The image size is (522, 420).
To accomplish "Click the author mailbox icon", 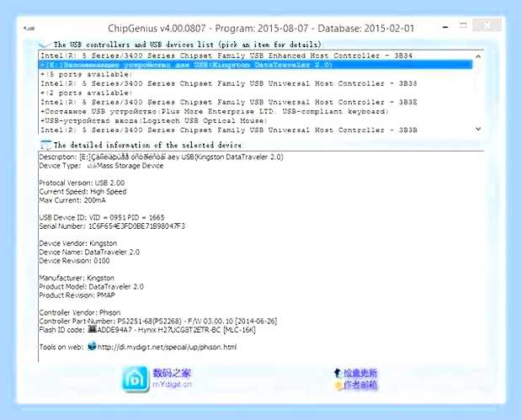I will click(338, 385).
